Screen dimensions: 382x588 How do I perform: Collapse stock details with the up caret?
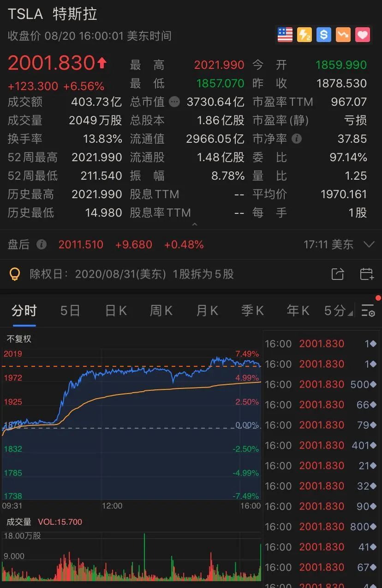click(x=194, y=224)
